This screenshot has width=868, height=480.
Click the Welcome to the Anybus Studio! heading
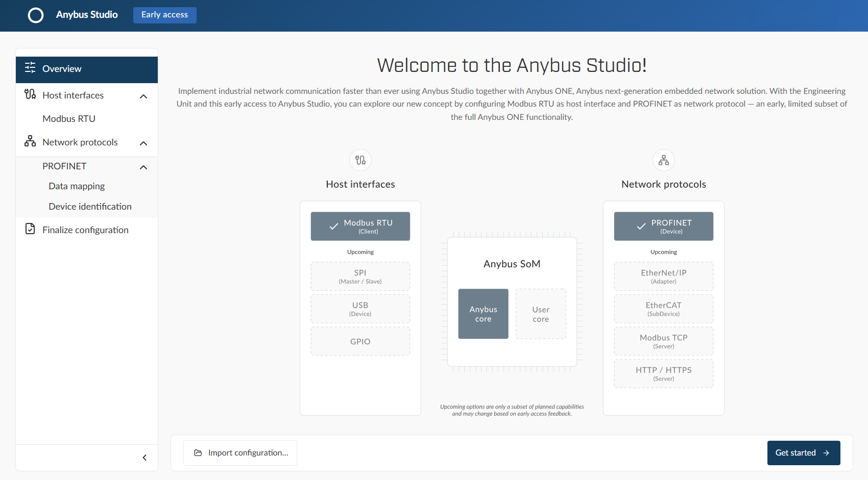[x=512, y=65]
